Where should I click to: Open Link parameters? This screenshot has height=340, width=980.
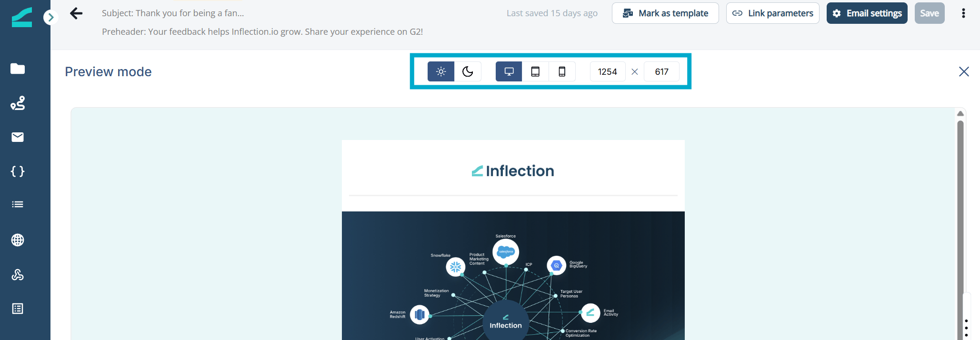pos(772,13)
